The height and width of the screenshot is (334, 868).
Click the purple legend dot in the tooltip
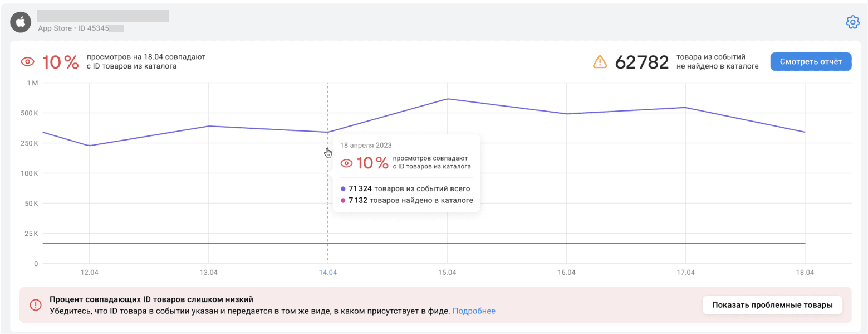[x=343, y=189]
